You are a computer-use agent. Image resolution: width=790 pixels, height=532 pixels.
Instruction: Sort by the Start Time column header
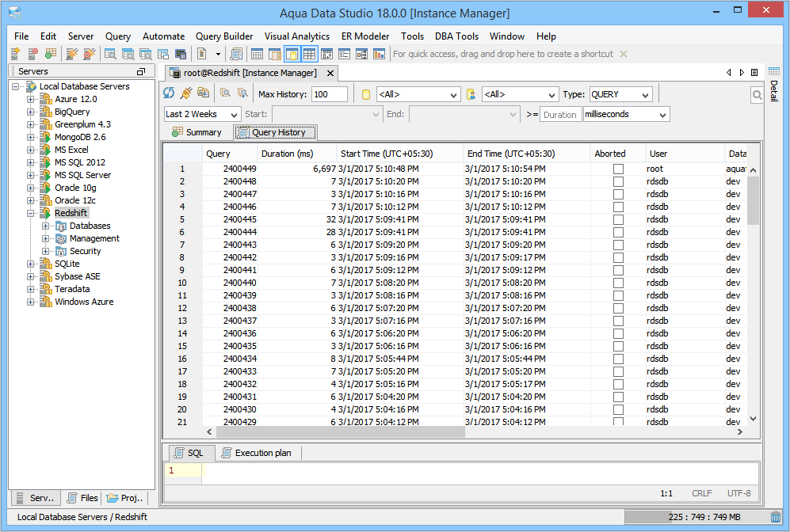399,154
